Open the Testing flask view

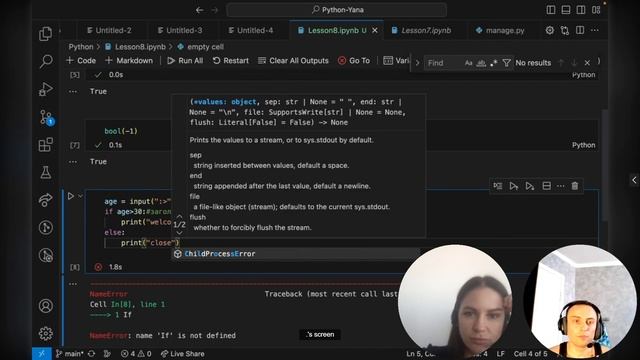pos(45,172)
